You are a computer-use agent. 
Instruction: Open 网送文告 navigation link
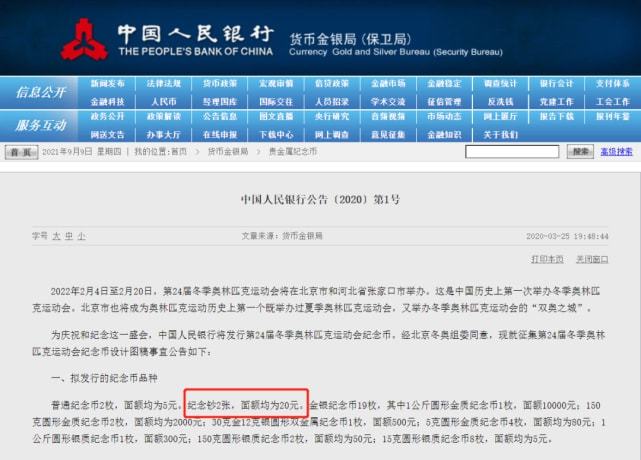pos(107,135)
